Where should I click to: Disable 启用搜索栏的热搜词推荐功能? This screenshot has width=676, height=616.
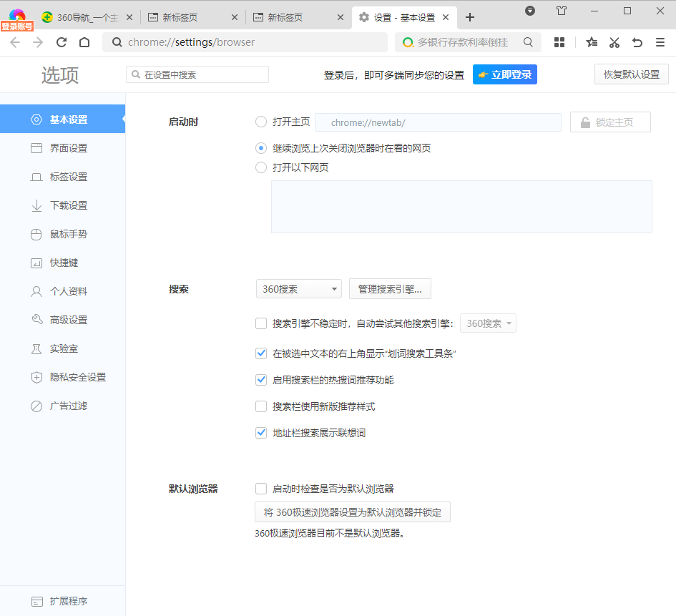pos(261,380)
